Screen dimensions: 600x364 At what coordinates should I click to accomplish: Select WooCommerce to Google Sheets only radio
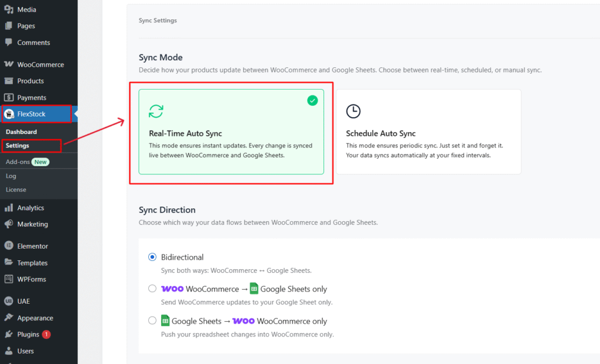152,289
